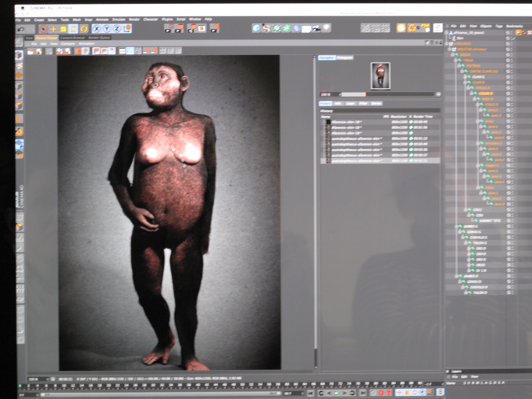The image size is (532, 399).
Task: Collapse the CENTRE CLAVICULE joint branch
Action: click(x=462, y=71)
